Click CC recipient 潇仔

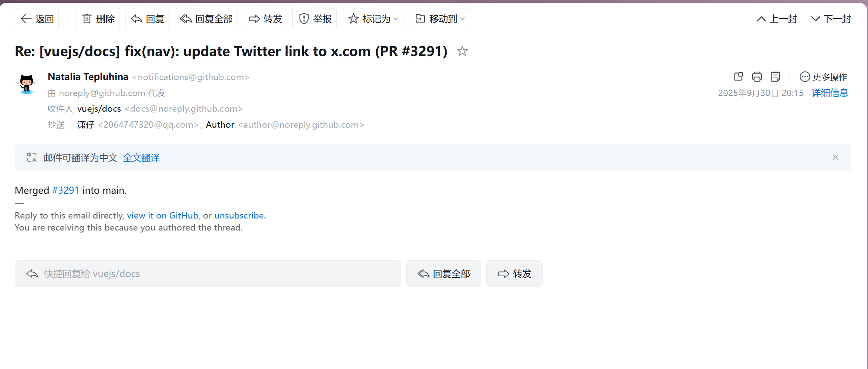[86, 125]
